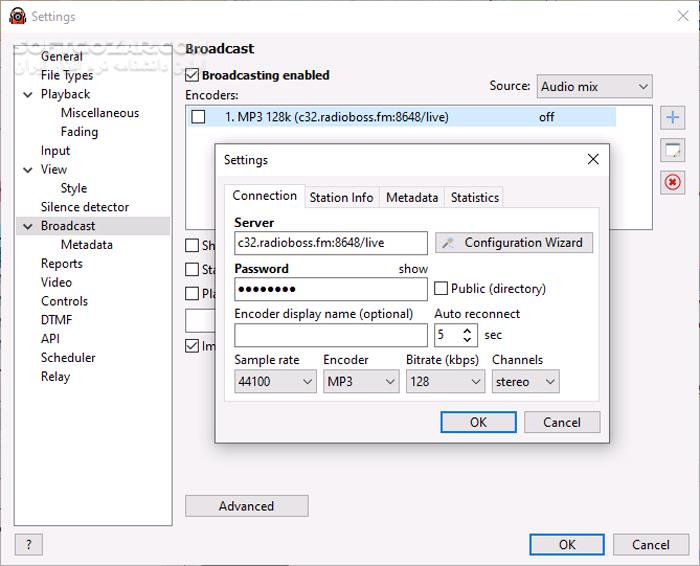Click Cancel in main Settings window
Viewport: 700px width, 566px height.
[x=650, y=545]
